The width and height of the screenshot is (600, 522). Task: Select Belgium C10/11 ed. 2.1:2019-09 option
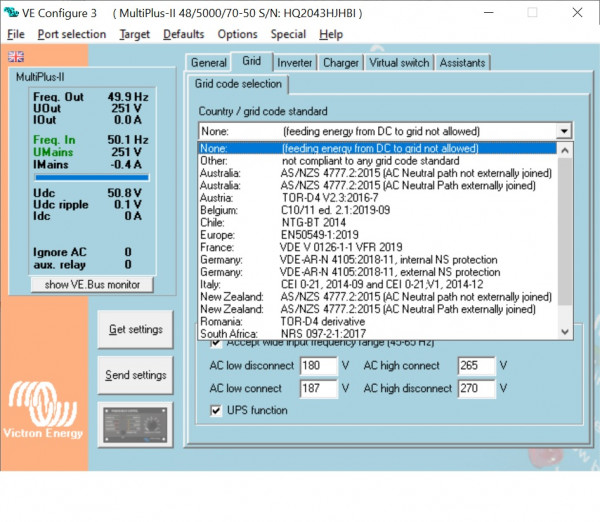click(x=378, y=210)
